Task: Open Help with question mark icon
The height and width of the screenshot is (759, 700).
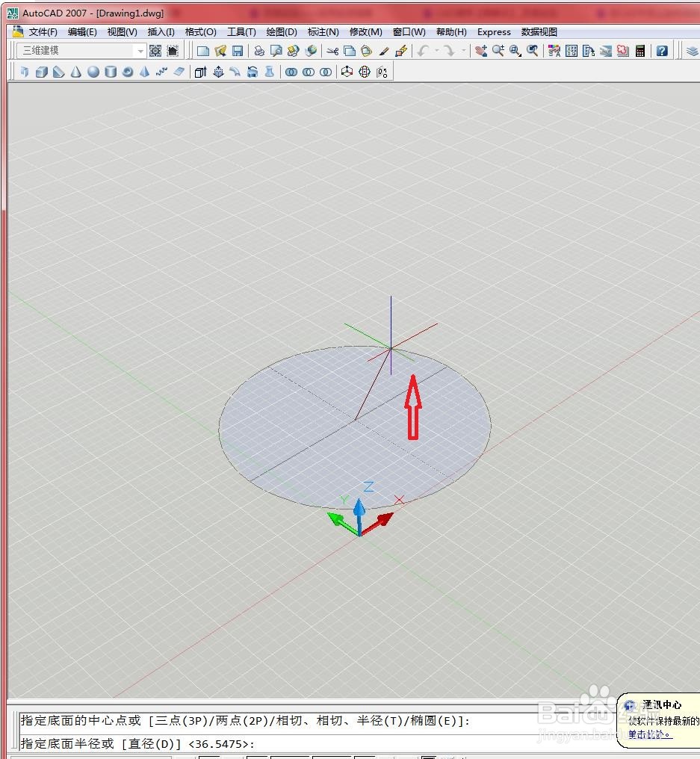Action: click(662, 51)
